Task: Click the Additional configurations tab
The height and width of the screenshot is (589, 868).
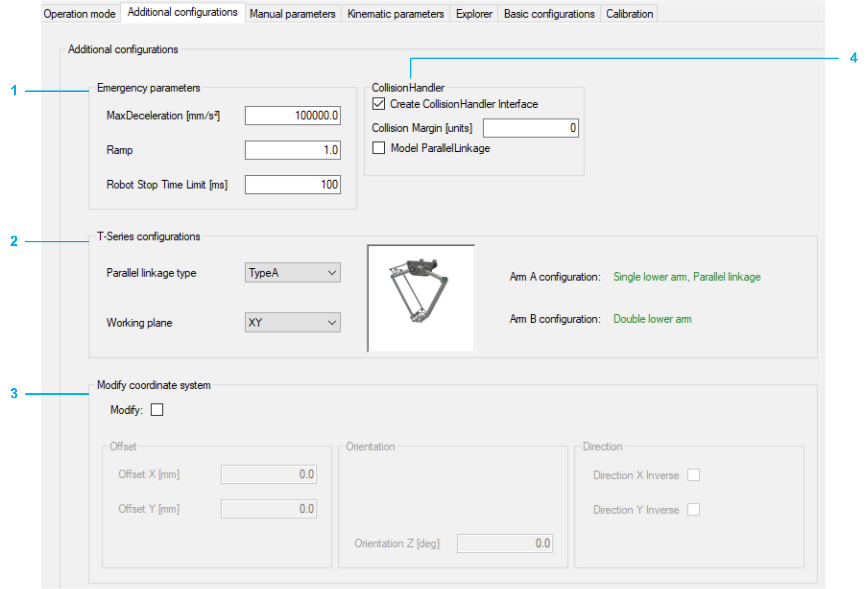Action: 182,12
